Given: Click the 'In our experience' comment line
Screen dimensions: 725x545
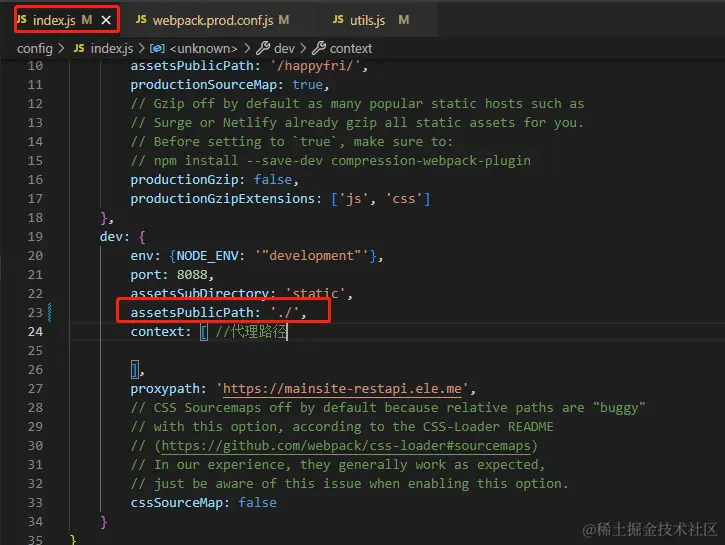Looking at the screenshot, I should [338, 465].
